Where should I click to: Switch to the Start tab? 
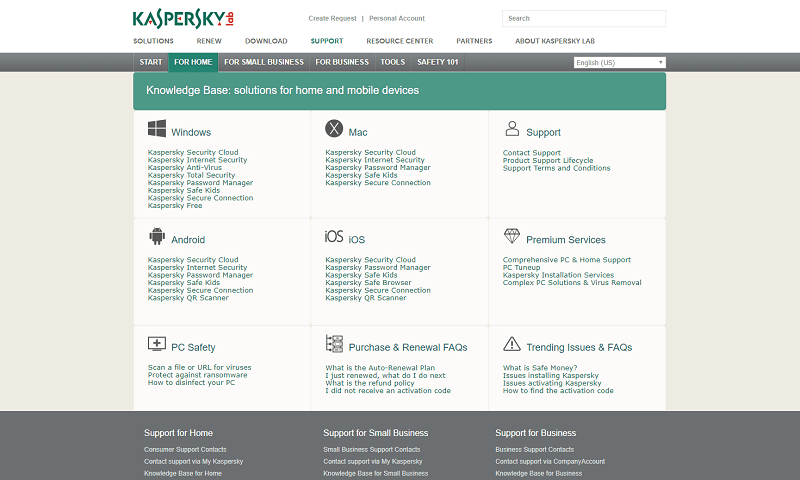[151, 62]
